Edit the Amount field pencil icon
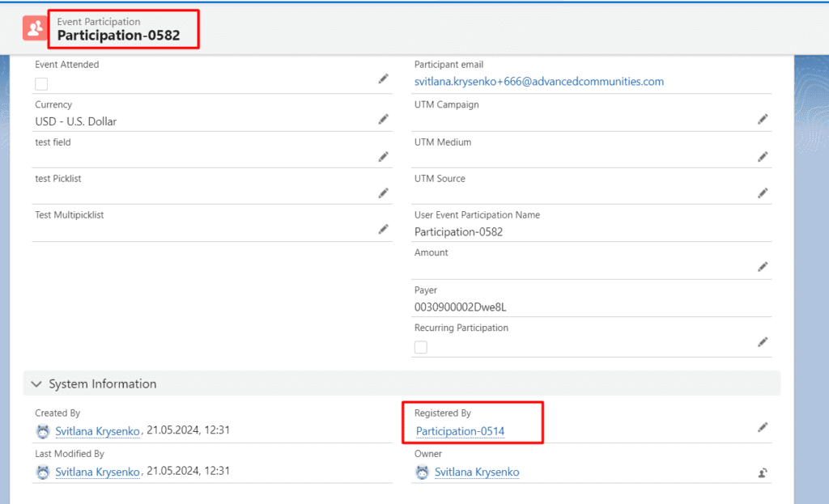The width and height of the screenshot is (829, 504). click(x=762, y=267)
